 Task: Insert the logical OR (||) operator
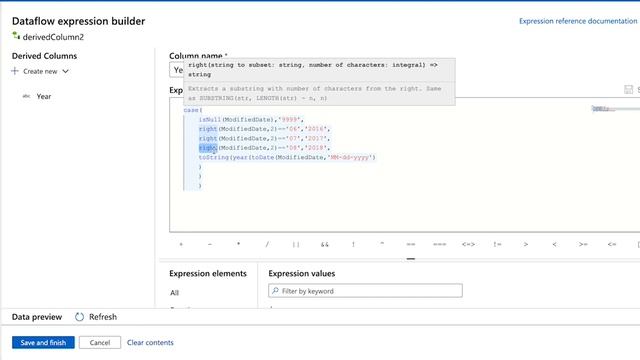[x=296, y=244]
